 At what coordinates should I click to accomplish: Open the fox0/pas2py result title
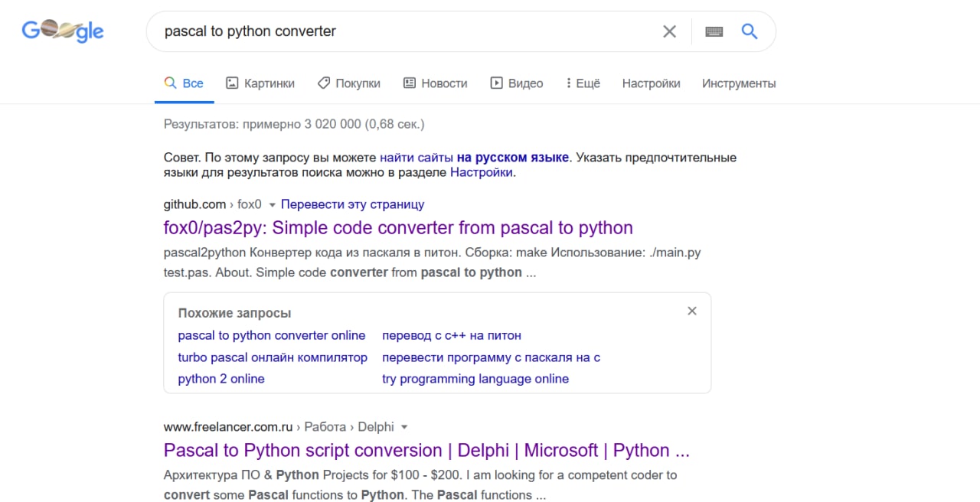point(398,228)
